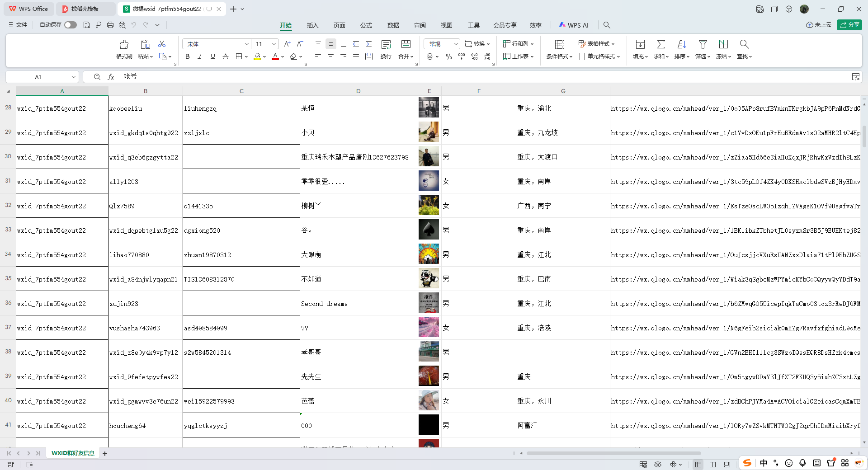Expand the Name Box dropdown arrow
Screen dimensions: 868x470
coord(73,77)
